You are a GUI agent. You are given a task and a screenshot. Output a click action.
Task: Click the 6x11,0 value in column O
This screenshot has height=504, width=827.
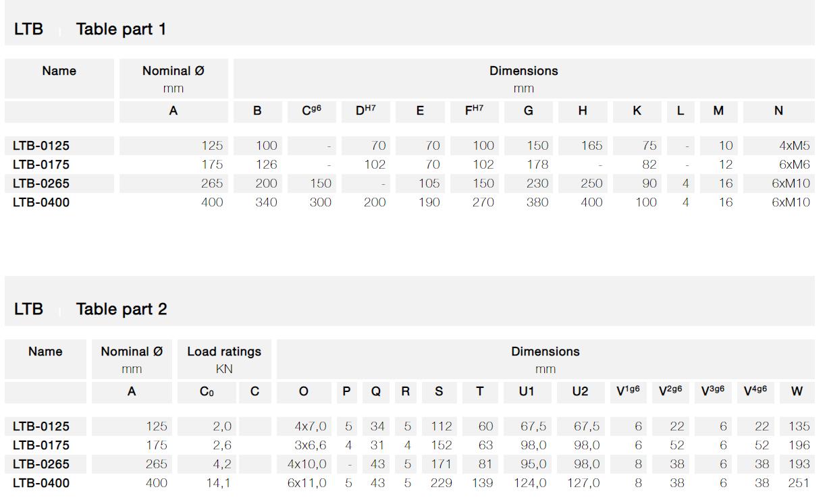(307, 483)
